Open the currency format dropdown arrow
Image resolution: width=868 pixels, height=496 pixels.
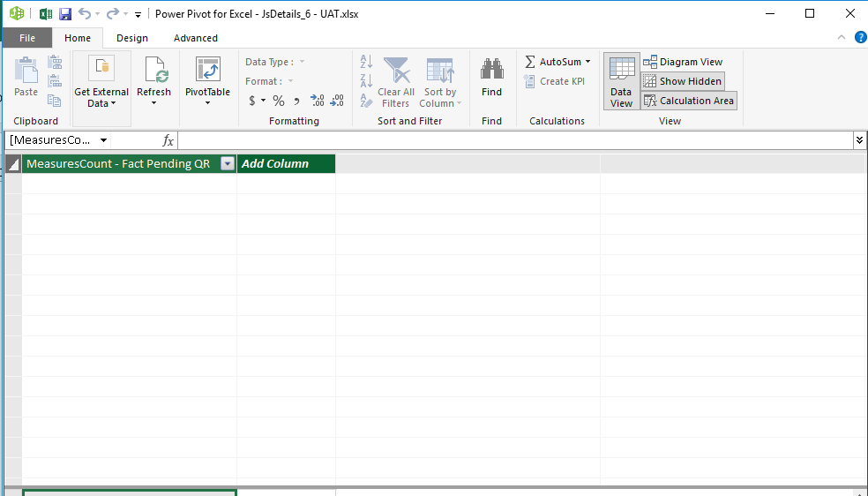pos(264,101)
